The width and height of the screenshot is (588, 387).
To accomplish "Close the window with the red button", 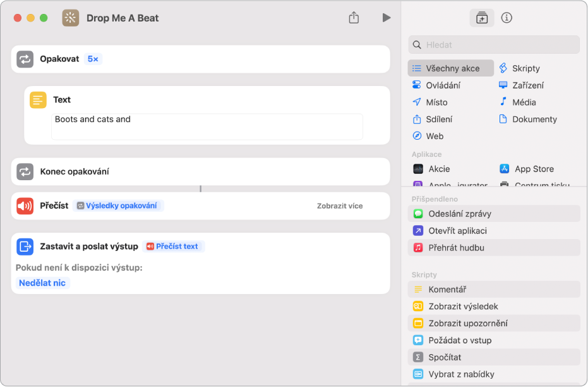I will [18, 18].
